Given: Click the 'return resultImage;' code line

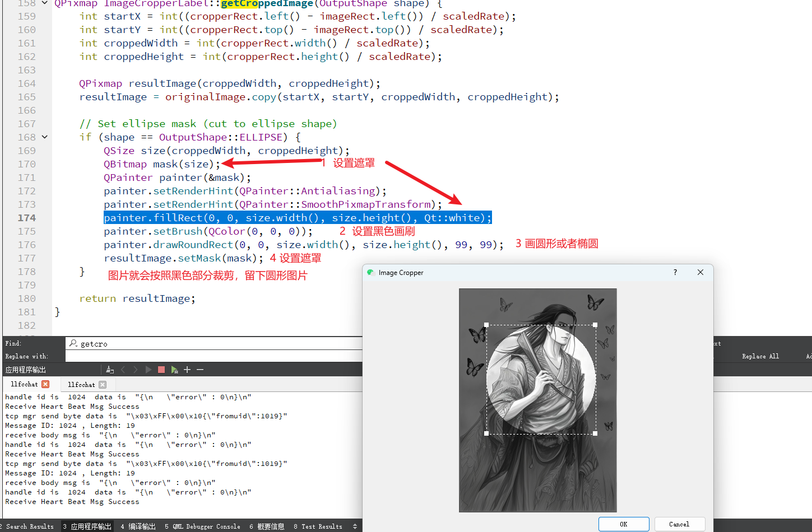Looking at the screenshot, I should click(137, 298).
